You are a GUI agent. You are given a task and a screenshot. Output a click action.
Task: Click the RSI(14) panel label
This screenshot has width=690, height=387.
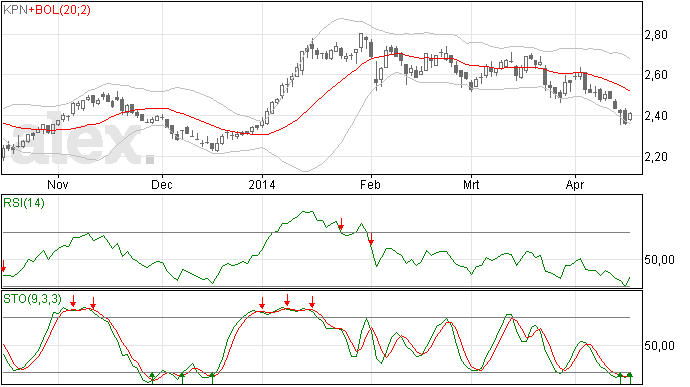[24, 203]
